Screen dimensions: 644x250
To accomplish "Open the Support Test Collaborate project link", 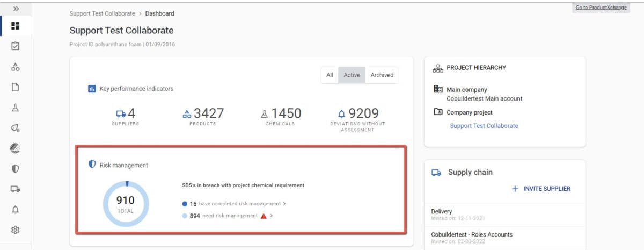I will click(x=484, y=126).
